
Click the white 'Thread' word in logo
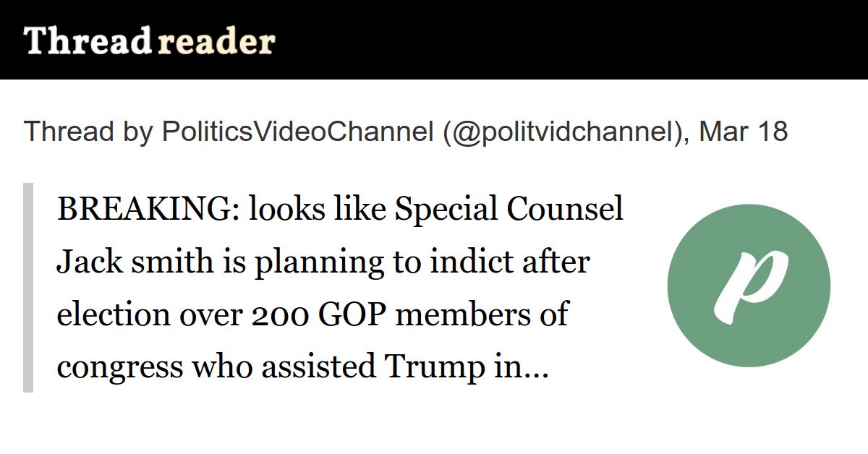[x=87, y=41]
